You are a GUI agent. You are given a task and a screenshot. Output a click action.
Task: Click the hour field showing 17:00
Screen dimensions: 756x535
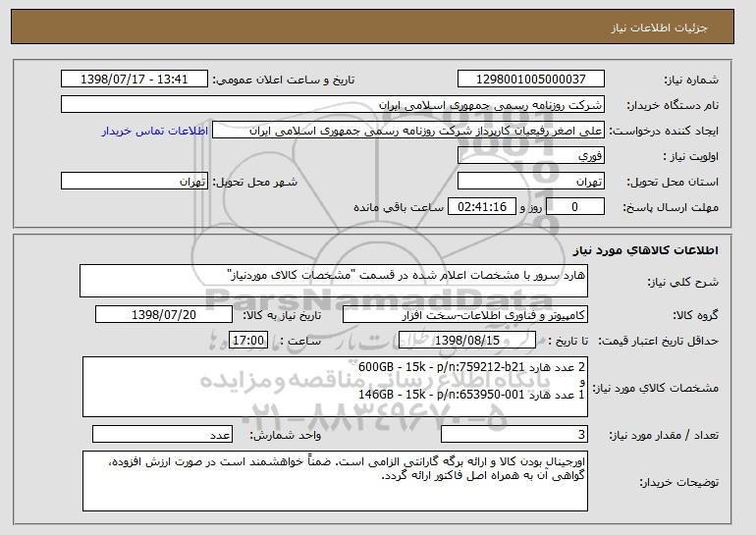pos(248,341)
